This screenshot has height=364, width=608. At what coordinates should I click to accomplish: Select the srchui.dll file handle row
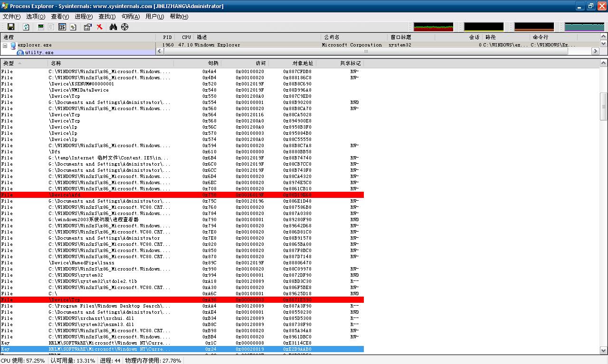tap(182, 318)
